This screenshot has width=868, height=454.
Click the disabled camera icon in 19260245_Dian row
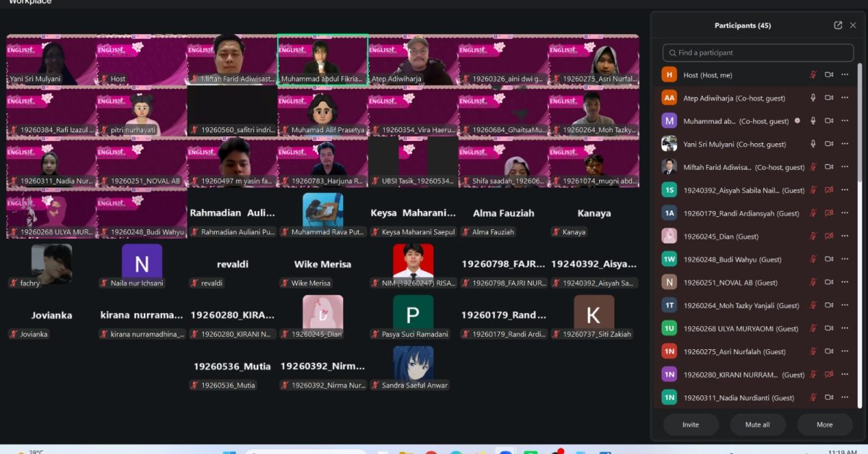829,236
